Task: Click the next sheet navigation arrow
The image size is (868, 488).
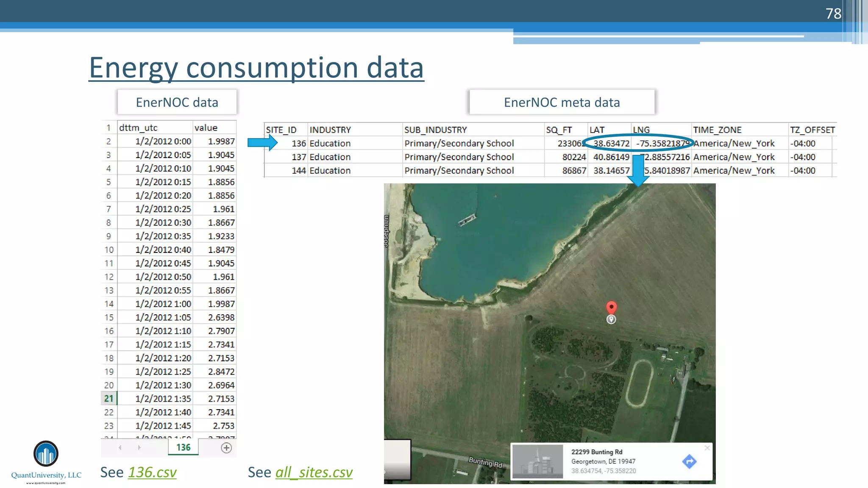Action: point(139,447)
